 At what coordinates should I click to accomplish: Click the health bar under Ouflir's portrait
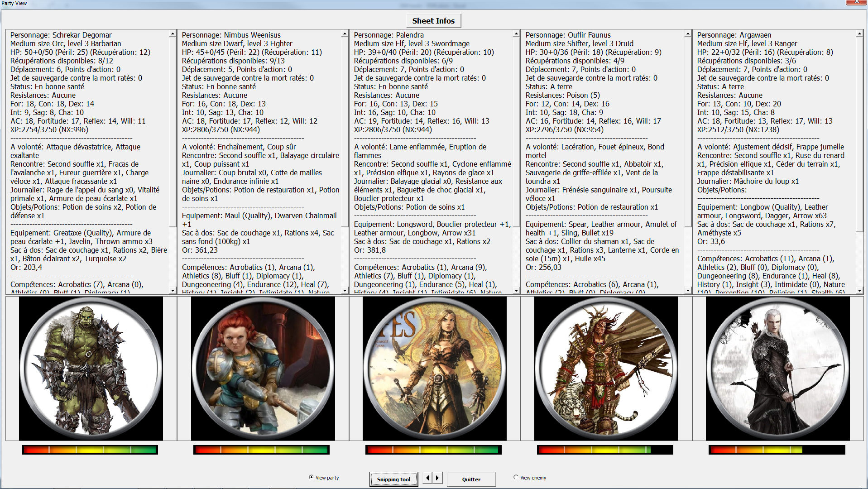pyautogui.click(x=605, y=450)
